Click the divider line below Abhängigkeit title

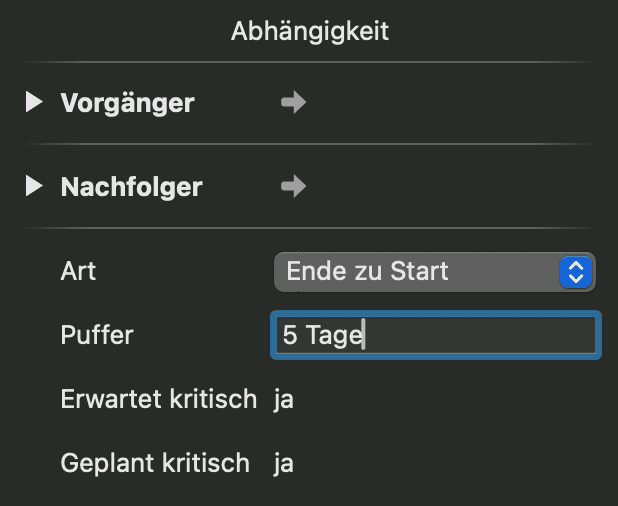[x=309, y=62]
